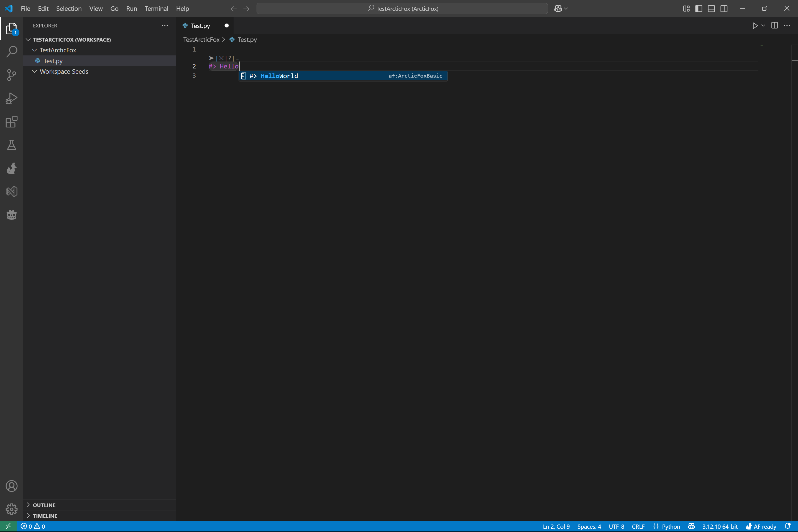The width and height of the screenshot is (798, 532).
Task: Open the Extensions view
Action: click(x=12, y=121)
